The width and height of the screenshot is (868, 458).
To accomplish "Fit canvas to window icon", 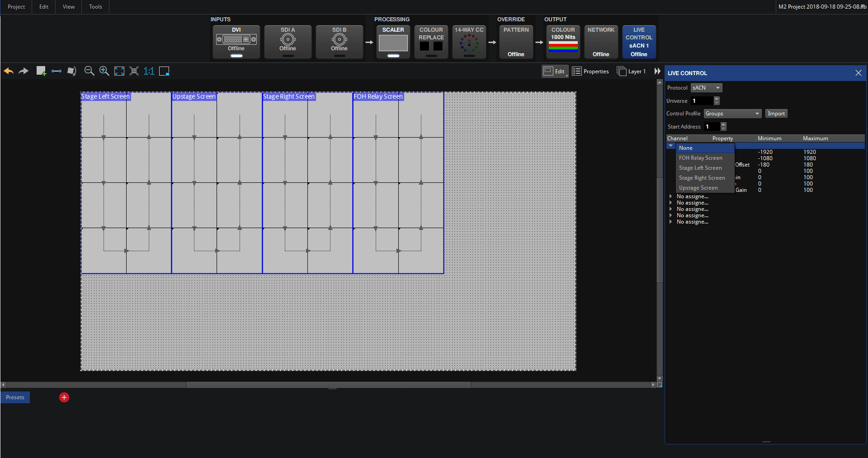I will [119, 71].
